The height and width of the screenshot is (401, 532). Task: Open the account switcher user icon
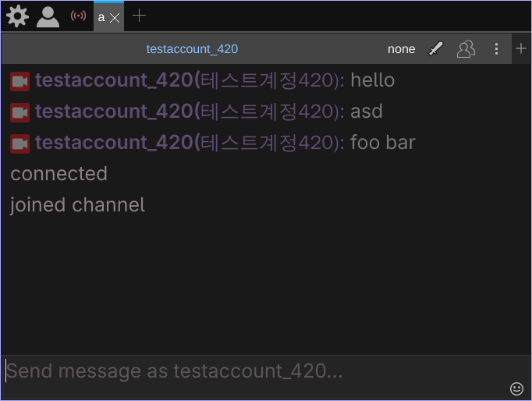(x=48, y=16)
